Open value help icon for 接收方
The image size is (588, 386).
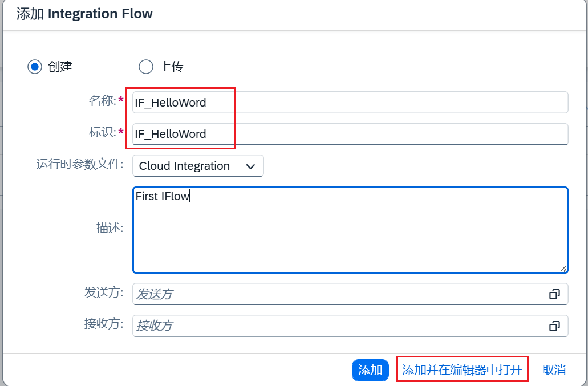(x=554, y=326)
